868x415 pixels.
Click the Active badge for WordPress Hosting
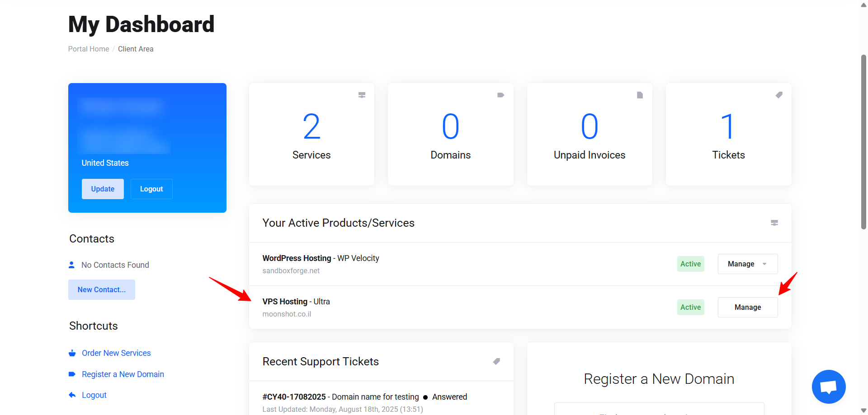click(691, 264)
